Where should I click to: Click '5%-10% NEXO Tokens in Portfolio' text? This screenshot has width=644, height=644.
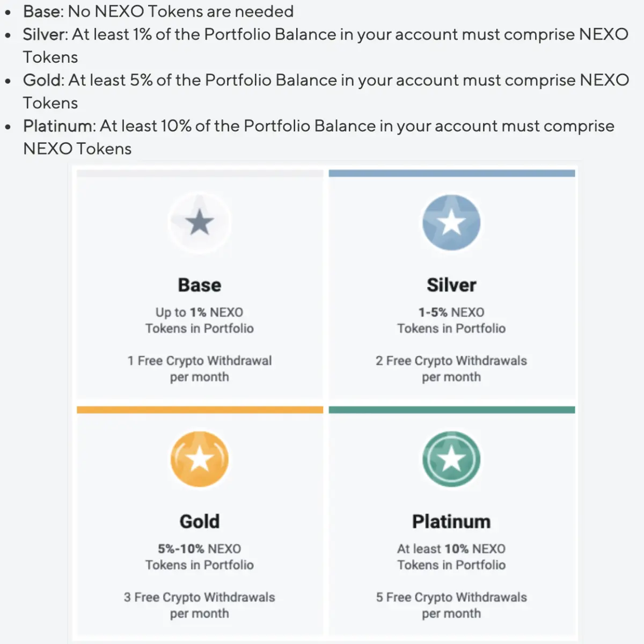(200, 557)
